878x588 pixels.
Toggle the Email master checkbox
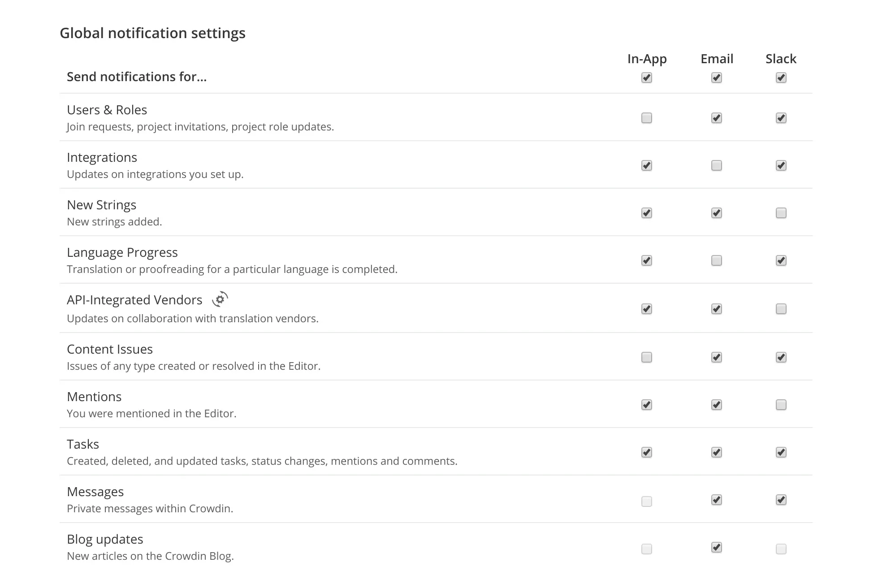point(716,78)
